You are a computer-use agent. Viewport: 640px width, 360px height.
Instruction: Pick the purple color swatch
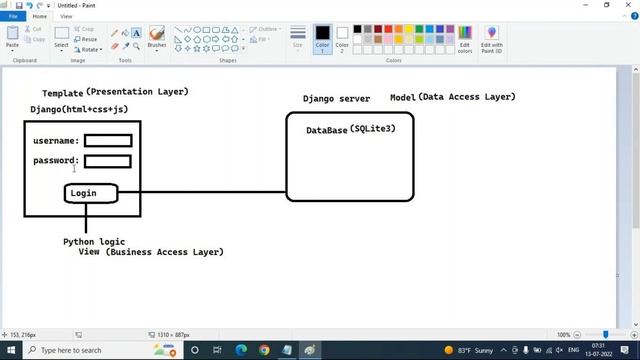pos(450,29)
